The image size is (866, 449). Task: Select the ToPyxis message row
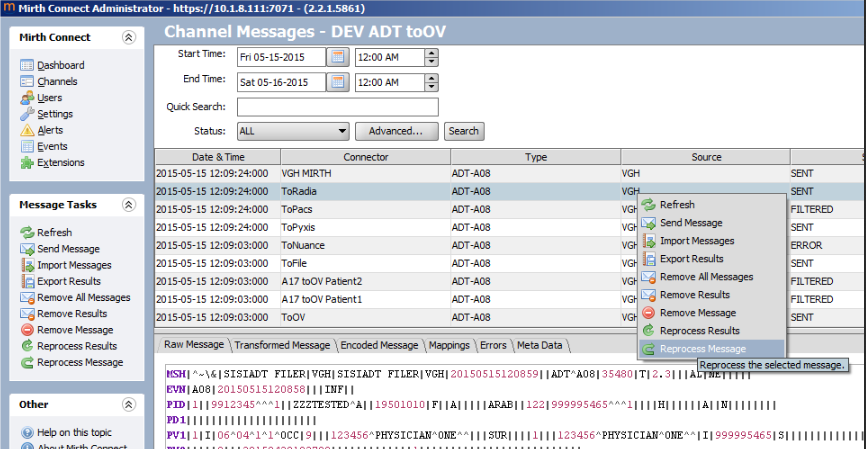pyautogui.click(x=396, y=228)
